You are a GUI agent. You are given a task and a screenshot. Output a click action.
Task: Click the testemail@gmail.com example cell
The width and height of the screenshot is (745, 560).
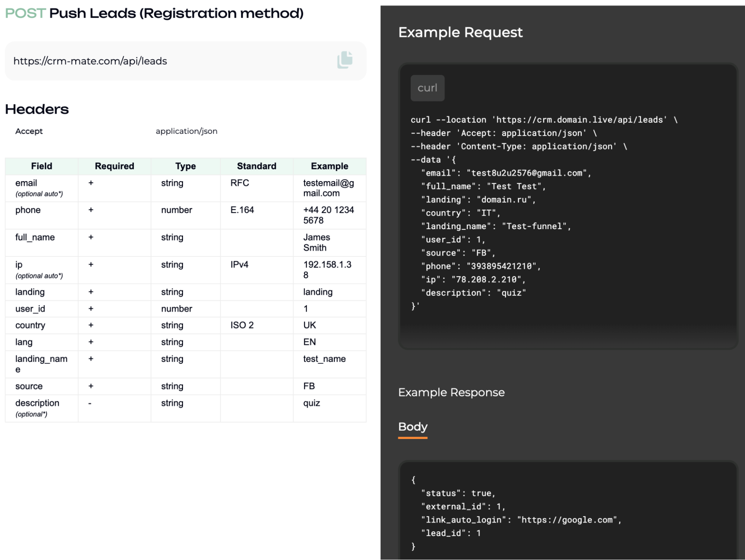click(x=328, y=188)
